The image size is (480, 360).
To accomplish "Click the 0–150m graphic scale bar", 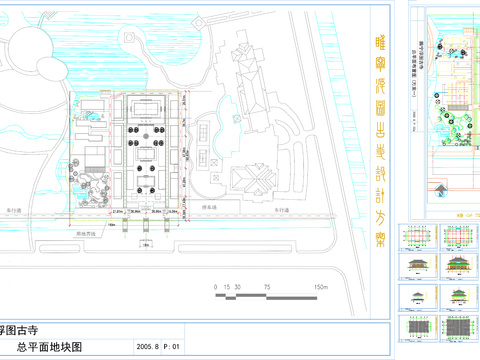I will [x=266, y=296].
